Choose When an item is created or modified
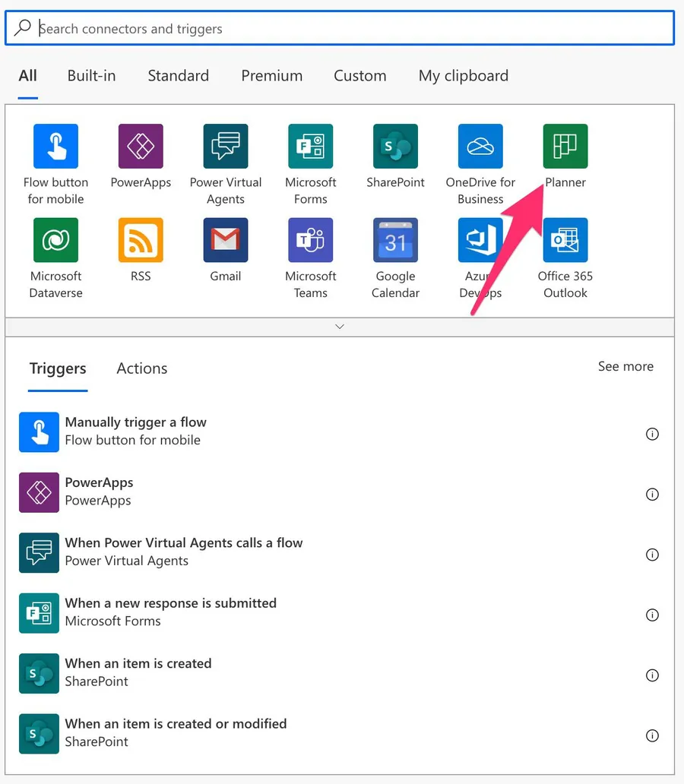The image size is (684, 784). click(x=176, y=732)
